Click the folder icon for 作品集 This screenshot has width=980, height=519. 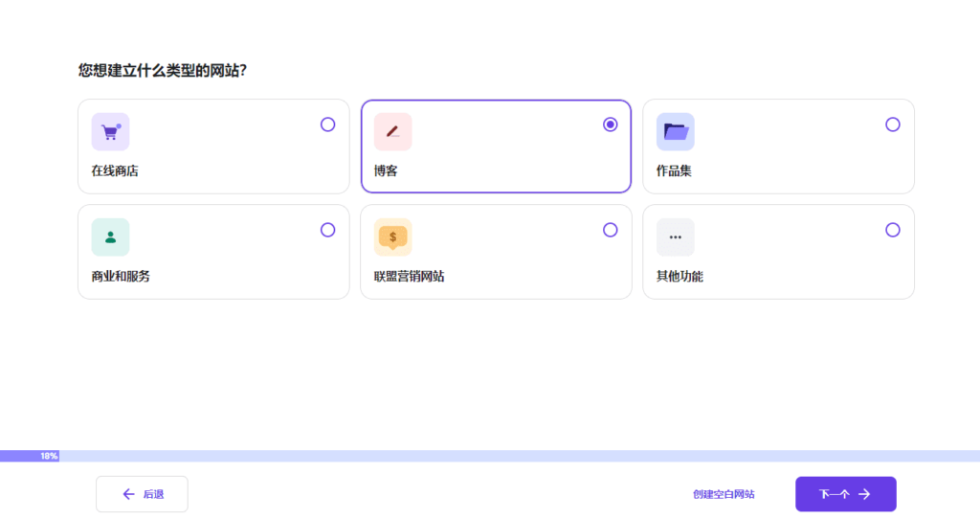coord(675,132)
